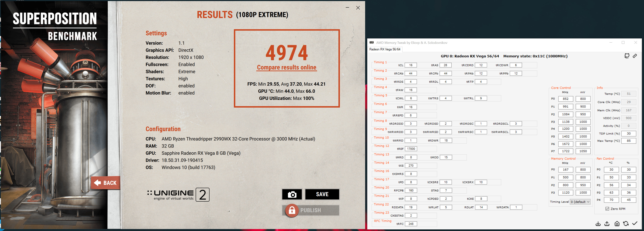The width and height of the screenshot is (644, 231).
Task: Click Core Control P7 MHz field
Action: pos(566,151)
